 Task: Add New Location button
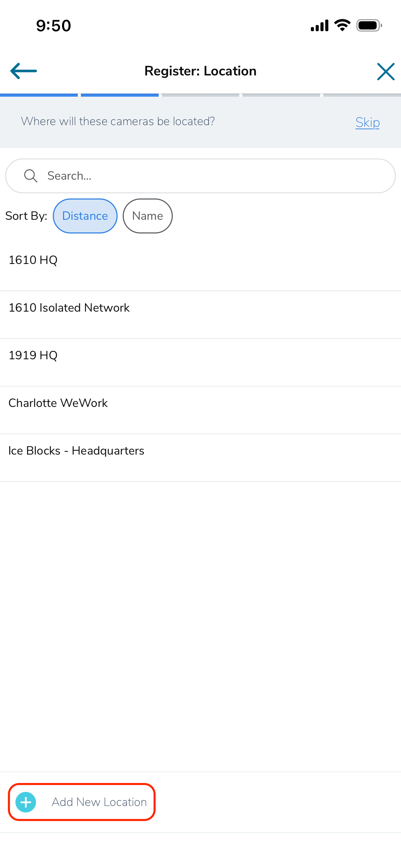click(82, 802)
